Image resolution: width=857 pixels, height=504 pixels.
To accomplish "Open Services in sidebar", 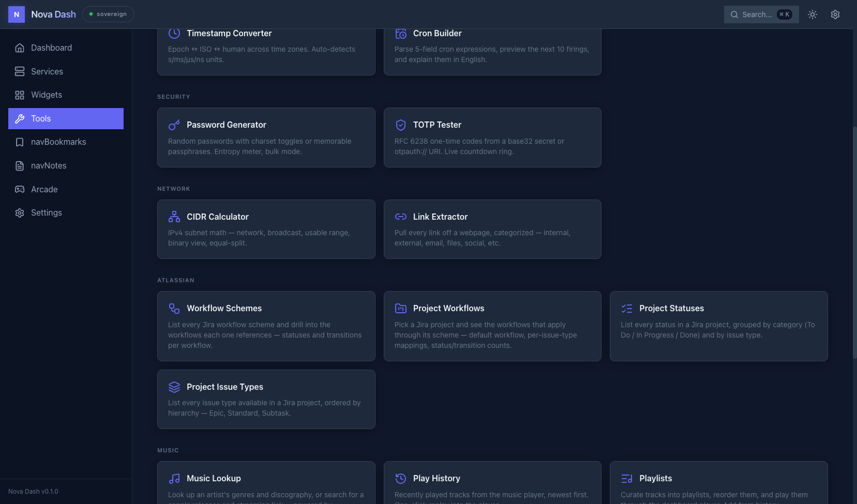I will 66,71.
